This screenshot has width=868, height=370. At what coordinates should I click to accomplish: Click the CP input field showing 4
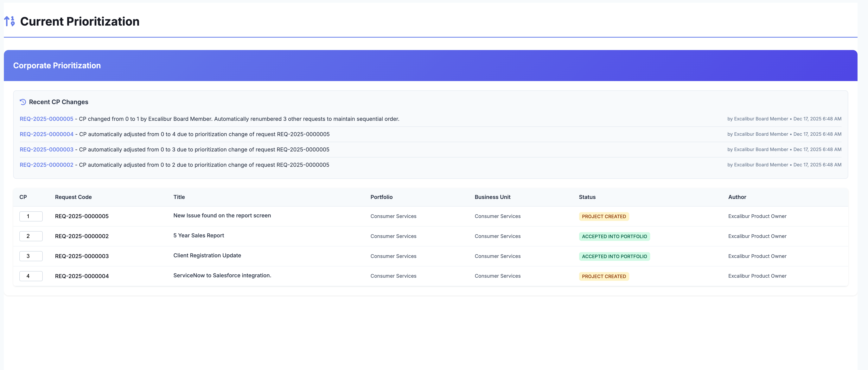(x=31, y=276)
